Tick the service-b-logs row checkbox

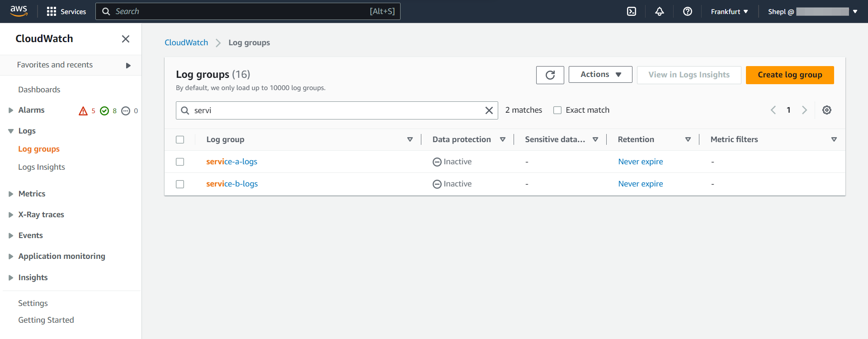(x=180, y=184)
